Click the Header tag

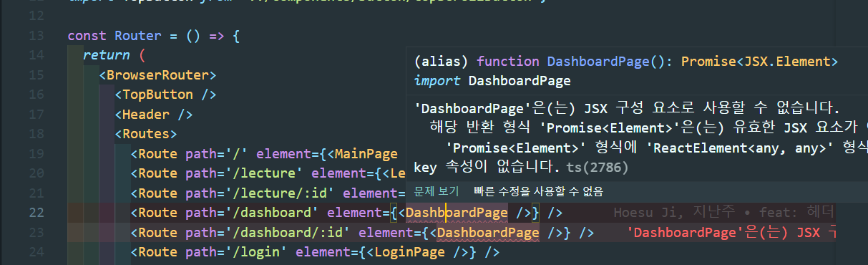154,115
